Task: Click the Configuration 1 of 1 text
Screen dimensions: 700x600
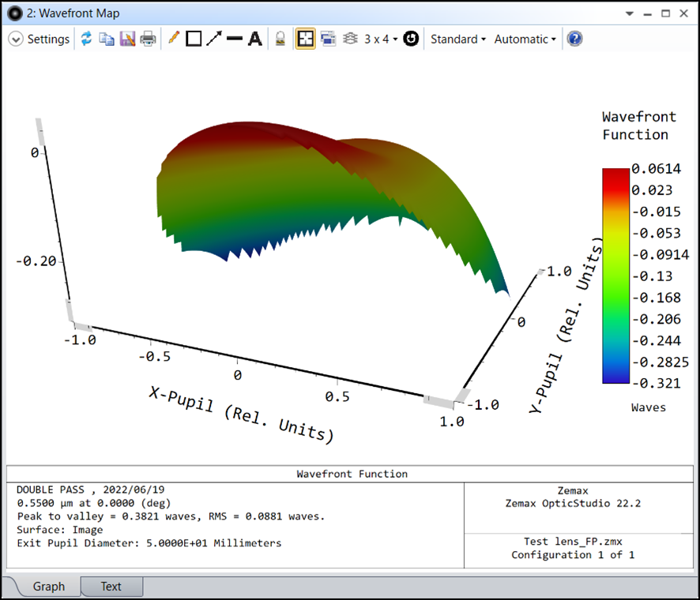Action: point(573,555)
